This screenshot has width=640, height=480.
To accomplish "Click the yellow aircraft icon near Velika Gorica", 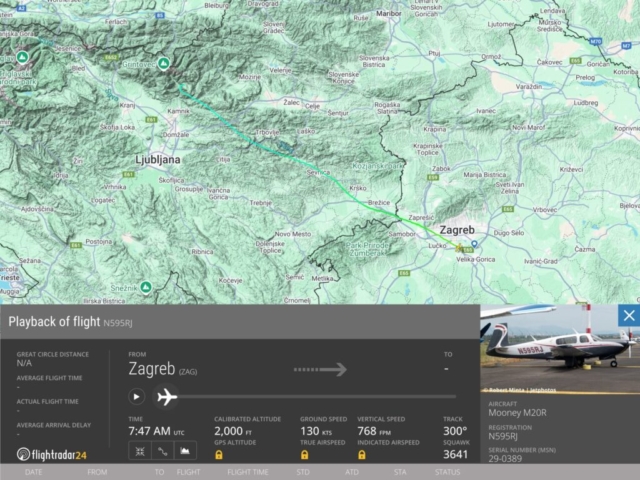I will point(459,248).
